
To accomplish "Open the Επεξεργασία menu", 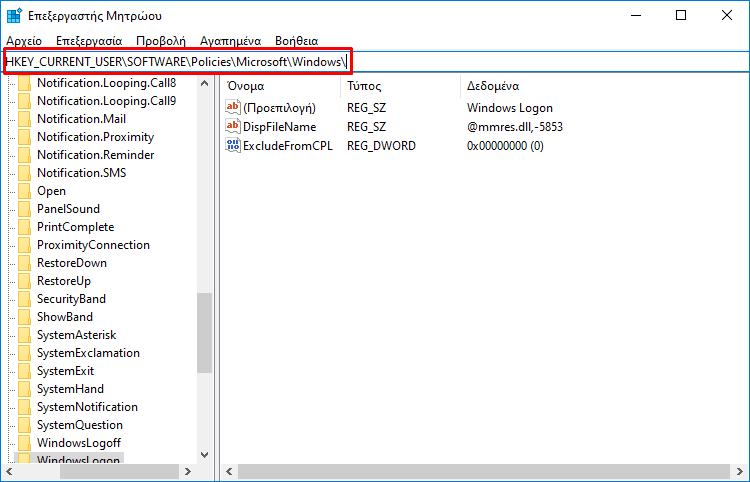I will [89, 41].
